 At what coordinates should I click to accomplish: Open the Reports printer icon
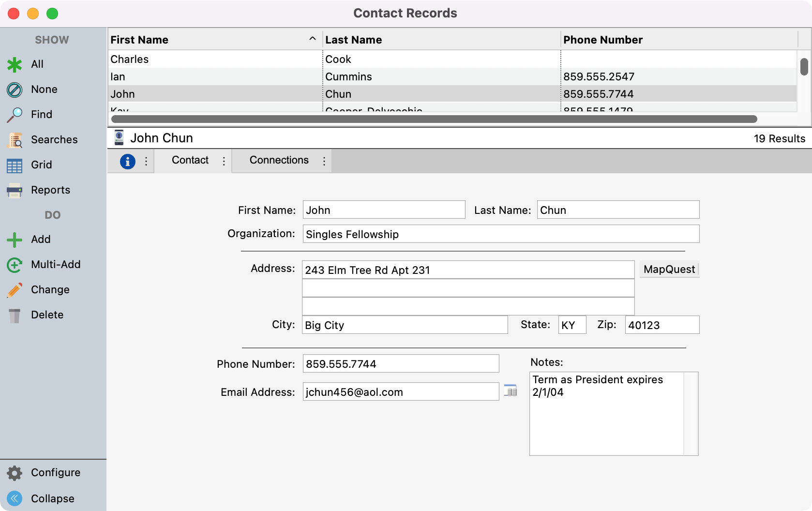(15, 190)
